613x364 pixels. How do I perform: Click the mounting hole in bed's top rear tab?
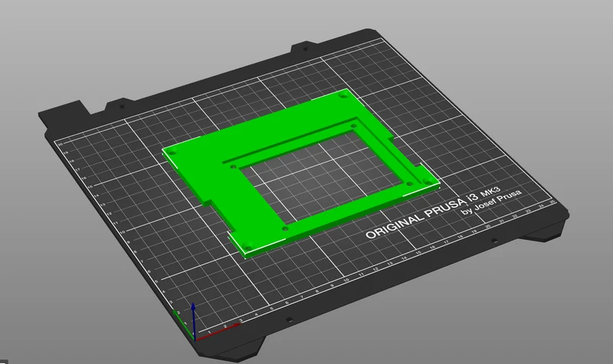coord(305,49)
